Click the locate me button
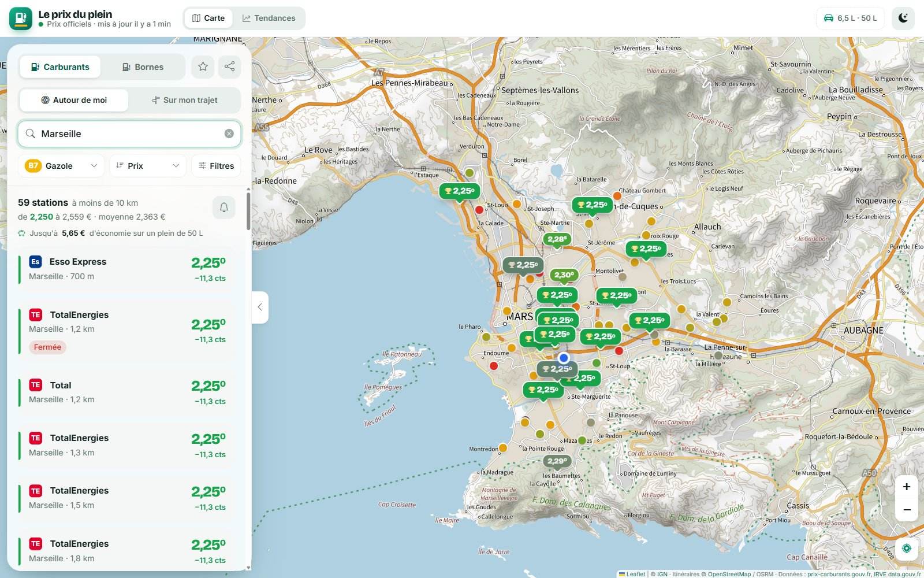The width and height of the screenshot is (924, 578). (907, 548)
